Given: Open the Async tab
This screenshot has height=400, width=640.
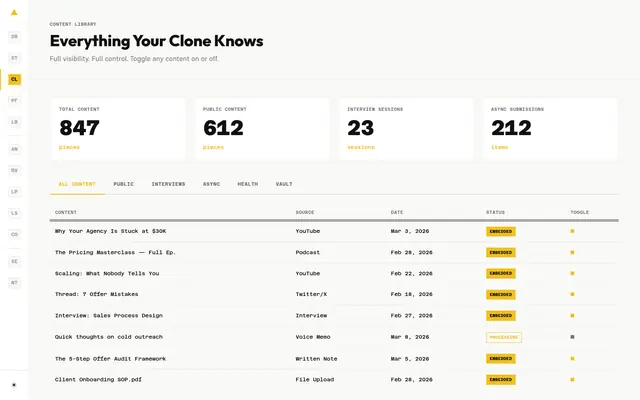Looking at the screenshot, I should [211, 184].
